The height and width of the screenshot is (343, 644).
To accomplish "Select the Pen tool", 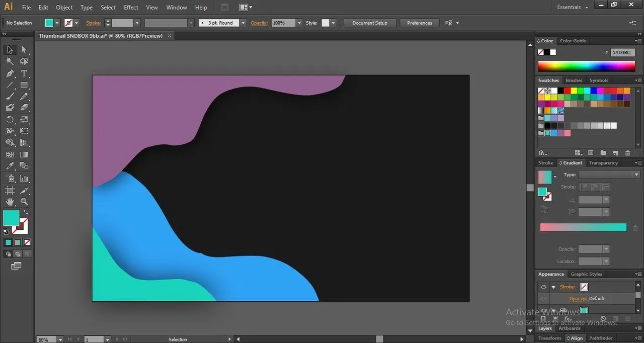I will pyautogui.click(x=10, y=73).
